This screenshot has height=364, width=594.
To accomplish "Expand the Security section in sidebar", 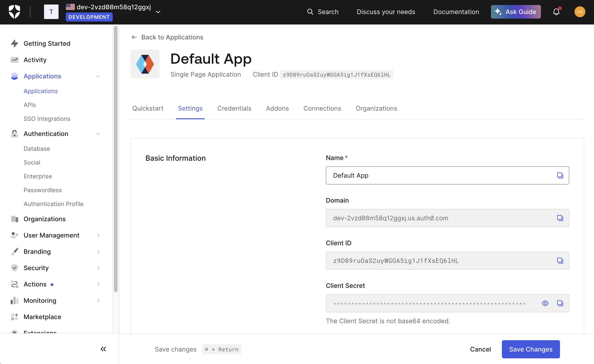I will (98, 268).
